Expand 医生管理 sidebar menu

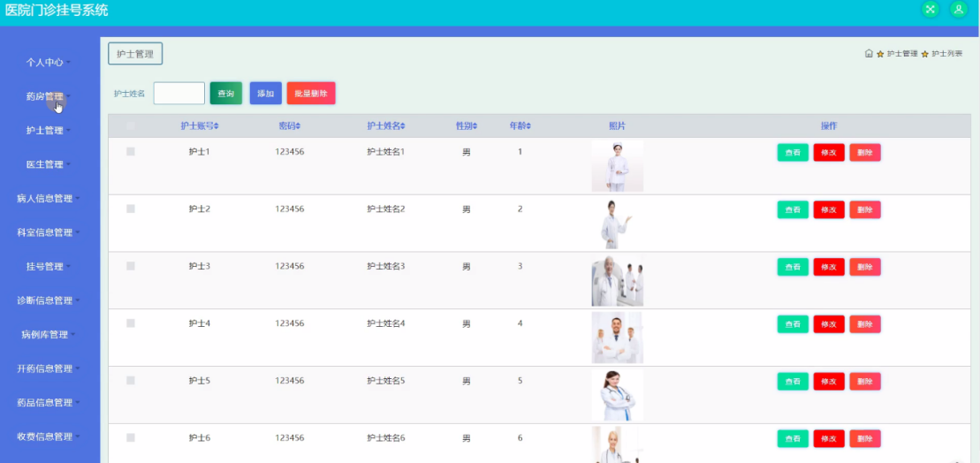(48, 164)
